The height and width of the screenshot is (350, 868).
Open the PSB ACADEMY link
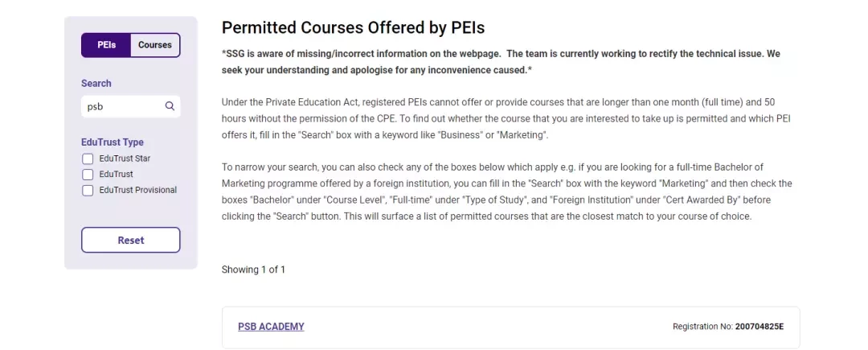click(272, 327)
